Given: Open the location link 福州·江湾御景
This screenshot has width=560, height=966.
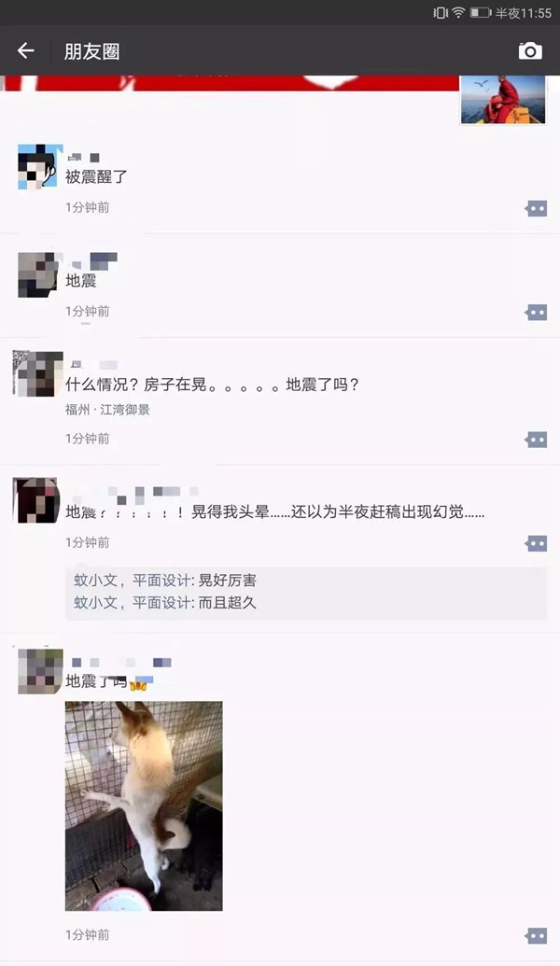Looking at the screenshot, I should coord(108,410).
